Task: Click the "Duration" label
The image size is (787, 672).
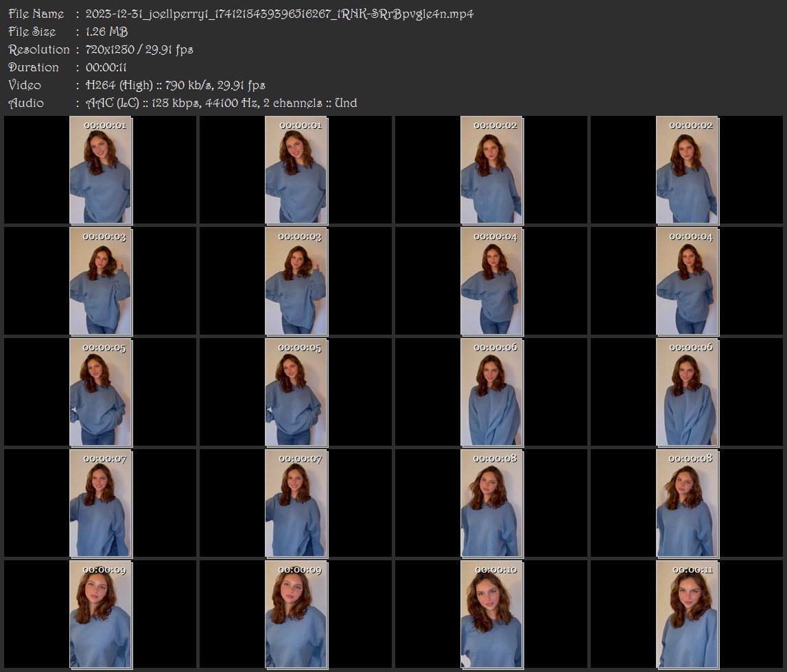Action: [x=34, y=67]
